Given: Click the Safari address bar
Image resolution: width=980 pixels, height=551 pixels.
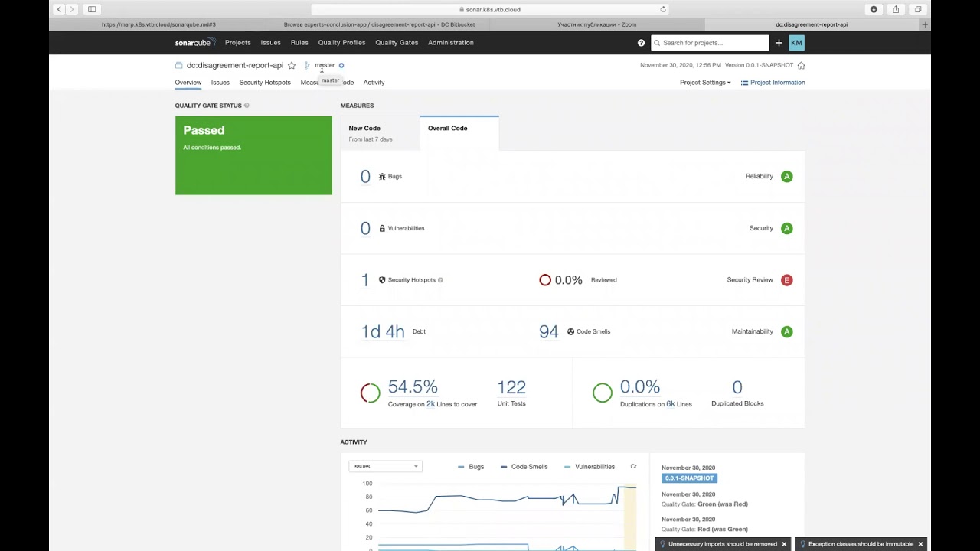Looking at the screenshot, I should [x=490, y=9].
